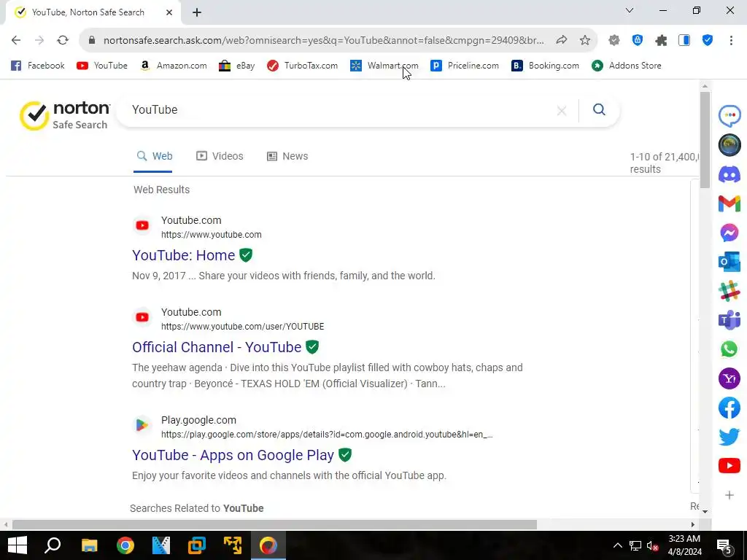Click the page scroll-down arrow
The image size is (747, 560).
[x=705, y=512]
